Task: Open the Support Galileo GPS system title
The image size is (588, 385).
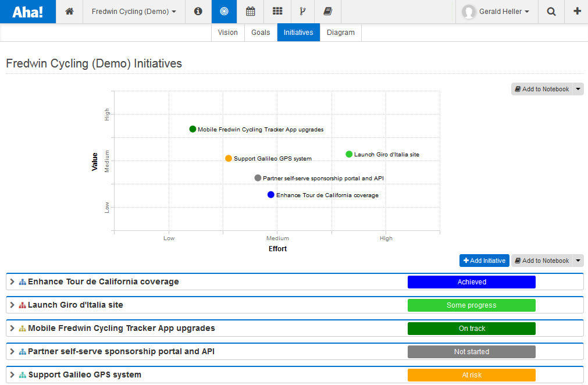Action: (85, 375)
